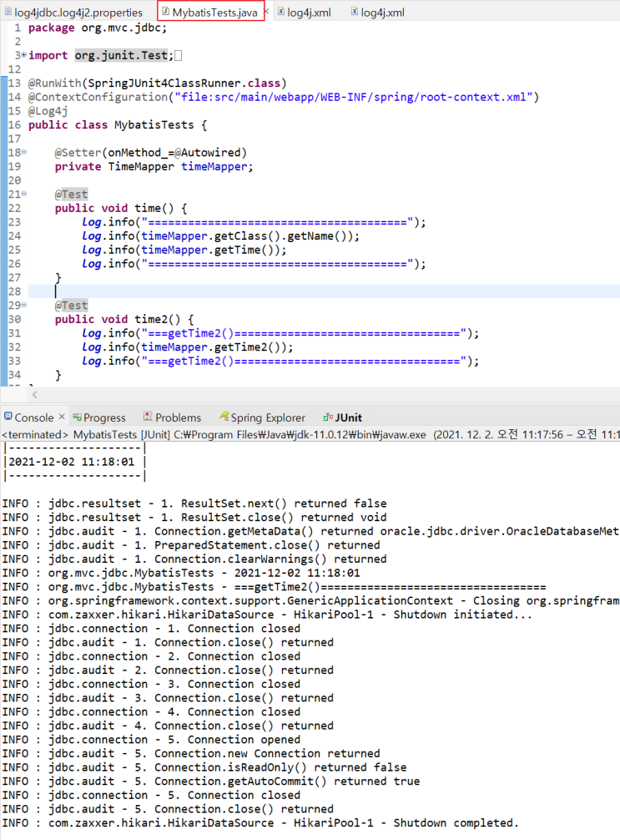Click the 'package org.mvc.jdbc;' line

coord(98,28)
